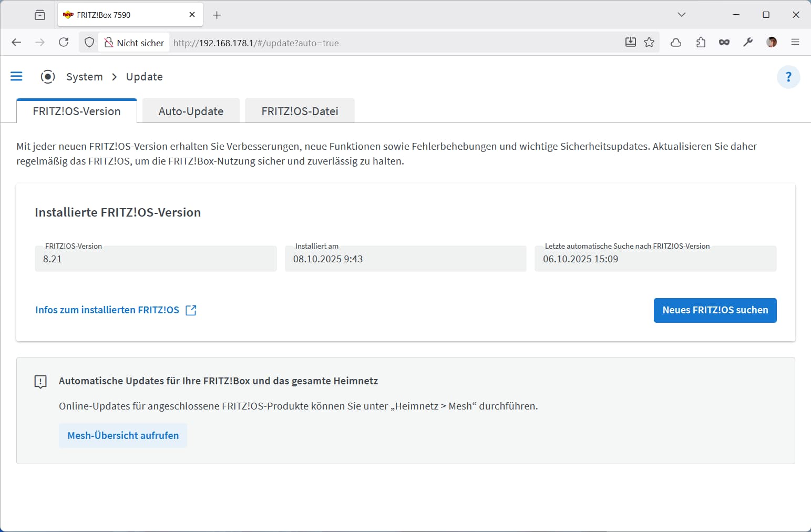Open the wrench developer tools icon
This screenshot has width=811, height=532.
click(747, 43)
